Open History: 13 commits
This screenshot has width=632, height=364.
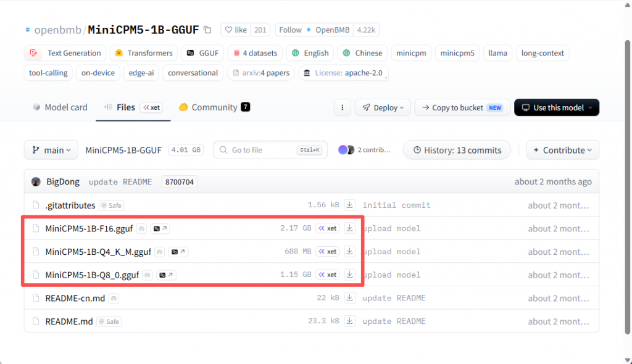(x=457, y=150)
